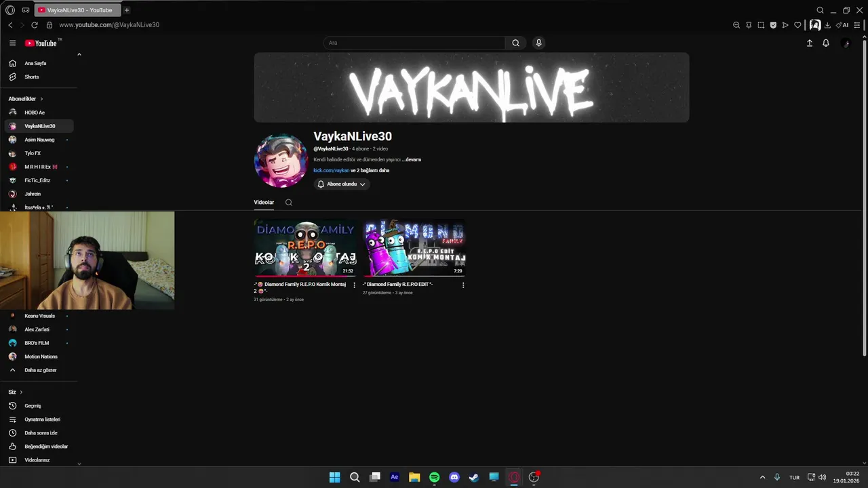Open Keanu Visuals subscription
The width and height of the screenshot is (868, 488).
click(x=39, y=316)
